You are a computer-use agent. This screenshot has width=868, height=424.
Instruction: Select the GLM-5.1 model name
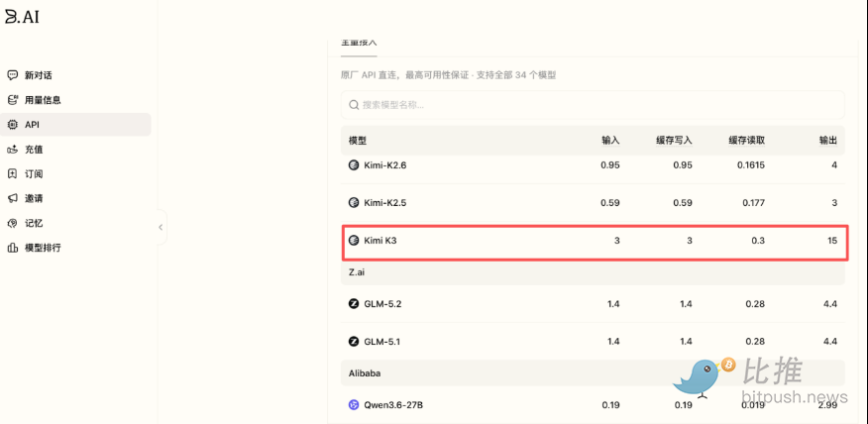(381, 342)
